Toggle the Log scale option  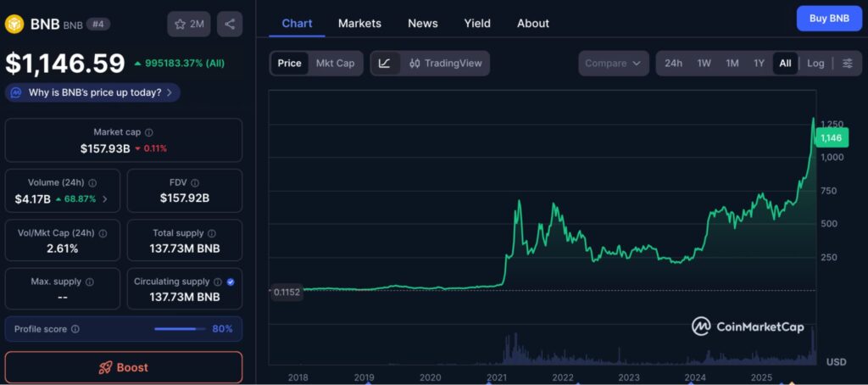click(x=815, y=64)
